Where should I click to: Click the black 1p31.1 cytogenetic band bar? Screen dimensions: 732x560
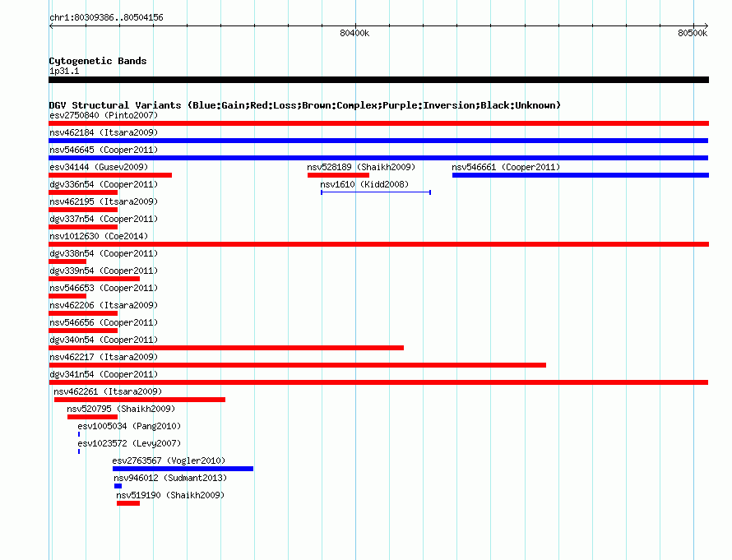378,80
